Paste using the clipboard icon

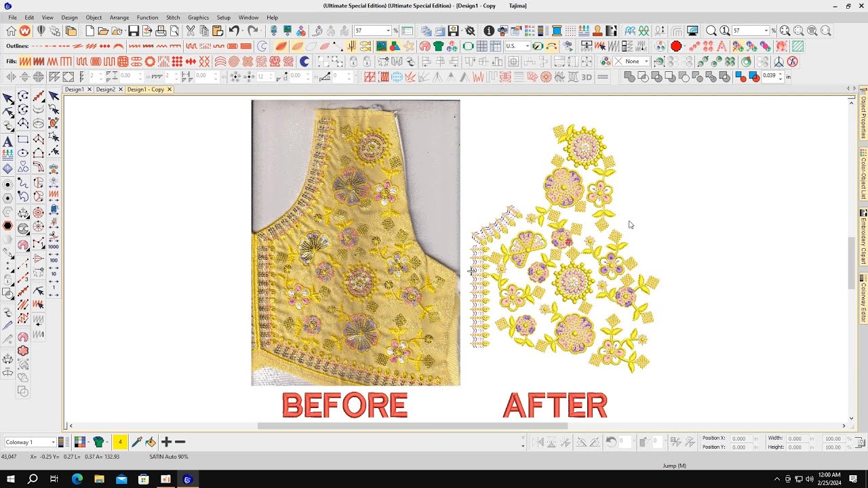click(218, 30)
